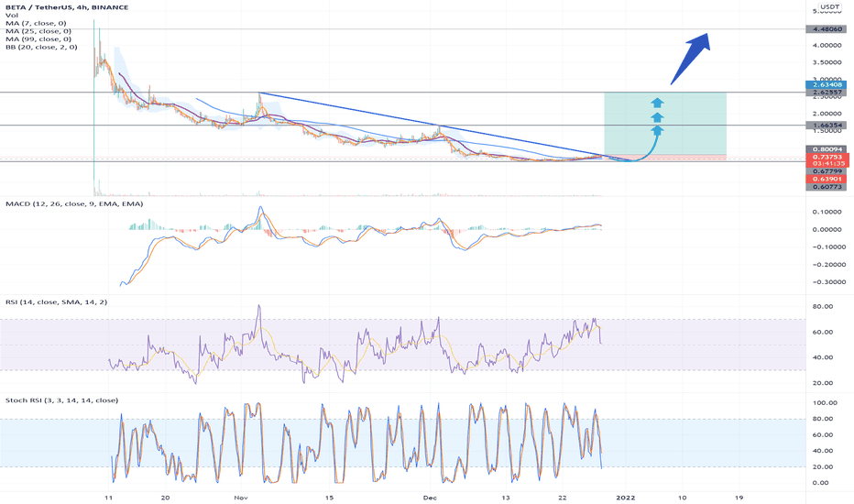The height and width of the screenshot is (504, 854).
Task: Click the 2.62557 price level label
Action: (827, 93)
